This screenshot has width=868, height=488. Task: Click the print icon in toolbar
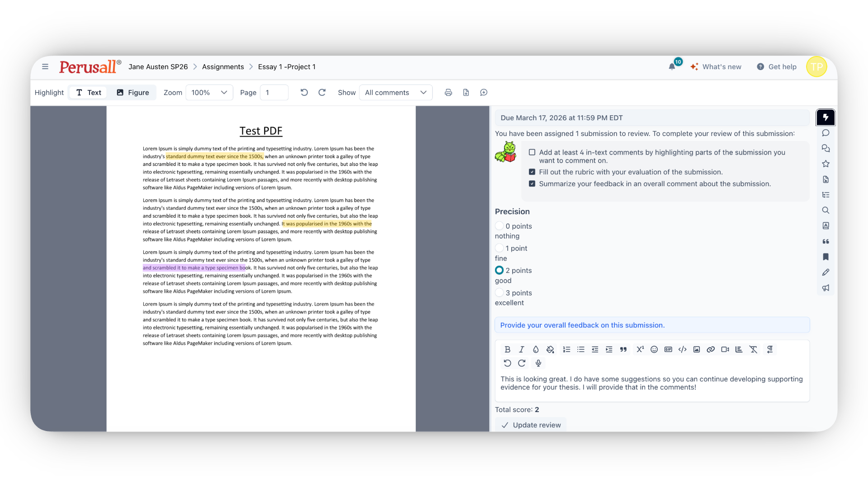pos(448,93)
